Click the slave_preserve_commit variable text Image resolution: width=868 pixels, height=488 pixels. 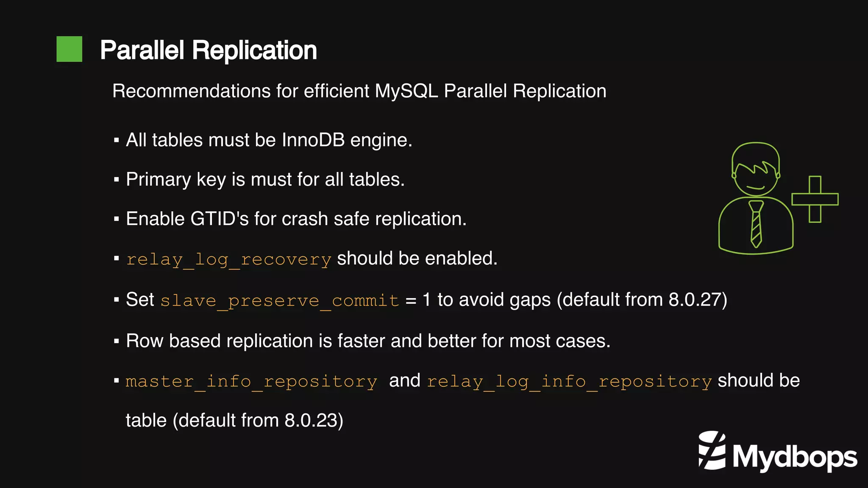pyautogui.click(x=280, y=300)
